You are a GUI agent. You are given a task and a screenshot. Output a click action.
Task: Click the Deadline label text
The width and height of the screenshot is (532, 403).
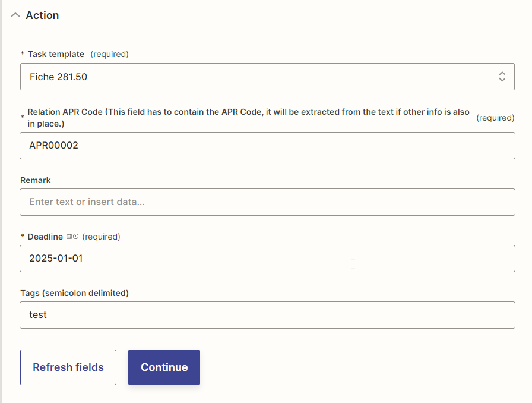click(45, 237)
